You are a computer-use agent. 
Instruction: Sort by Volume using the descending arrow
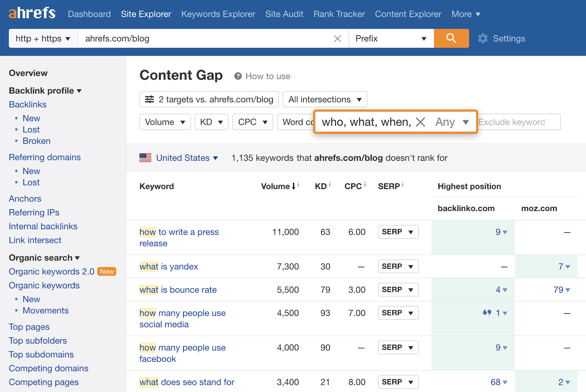[x=294, y=186]
